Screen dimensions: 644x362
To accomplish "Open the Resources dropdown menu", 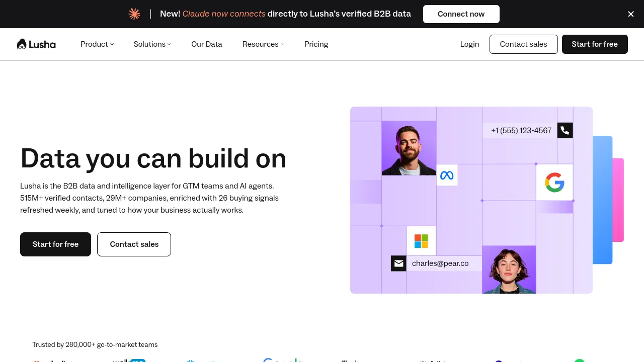I will click(263, 44).
